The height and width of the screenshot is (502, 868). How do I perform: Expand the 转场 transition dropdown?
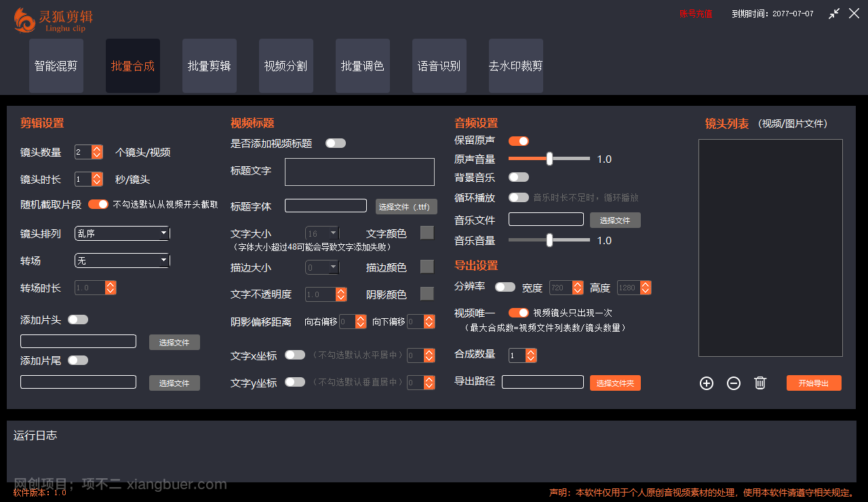(122, 260)
